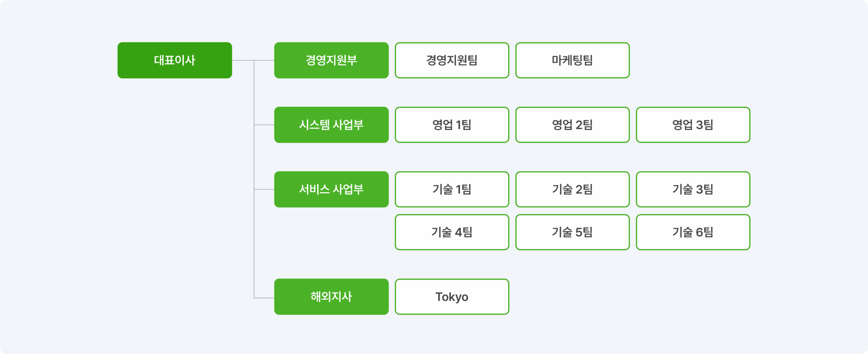Click the 경영지원팀 team box

pos(452,60)
